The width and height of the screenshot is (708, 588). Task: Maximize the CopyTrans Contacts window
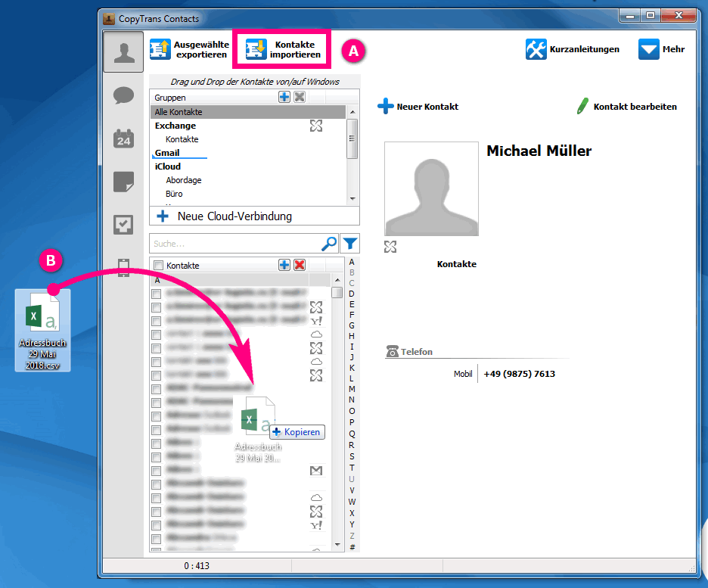pyautogui.click(x=651, y=16)
